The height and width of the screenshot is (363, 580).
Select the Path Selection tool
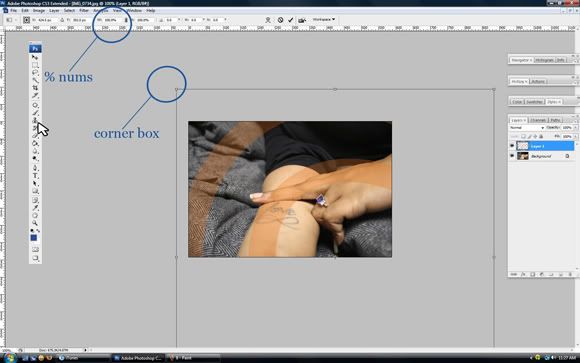pos(35,184)
